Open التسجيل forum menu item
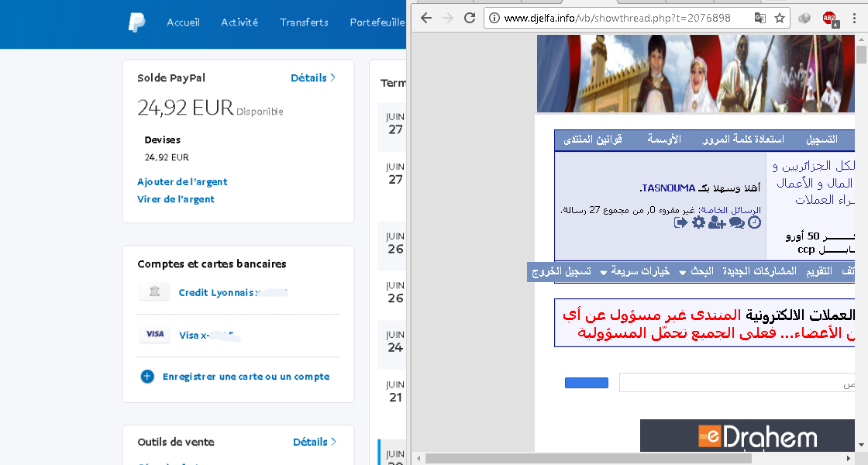 point(822,139)
